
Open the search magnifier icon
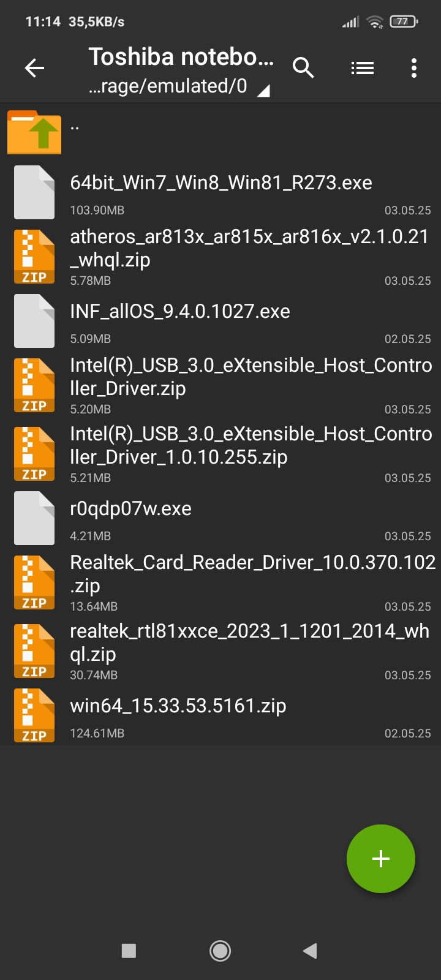coord(303,68)
